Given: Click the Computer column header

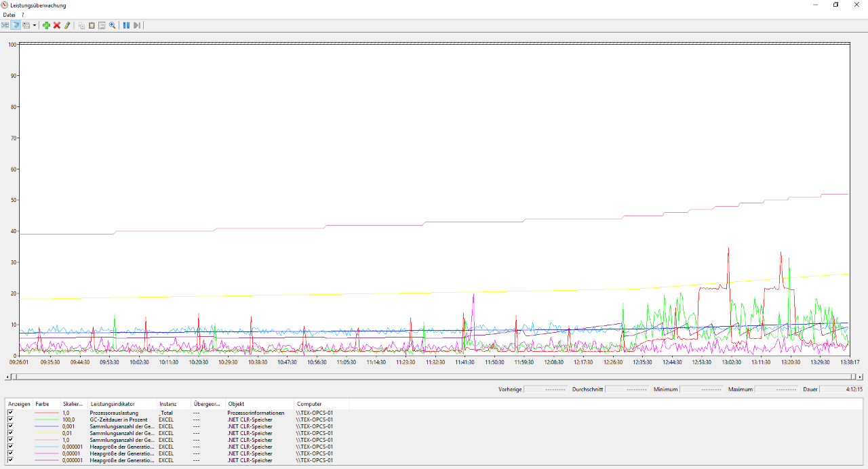Looking at the screenshot, I should (x=309, y=404).
